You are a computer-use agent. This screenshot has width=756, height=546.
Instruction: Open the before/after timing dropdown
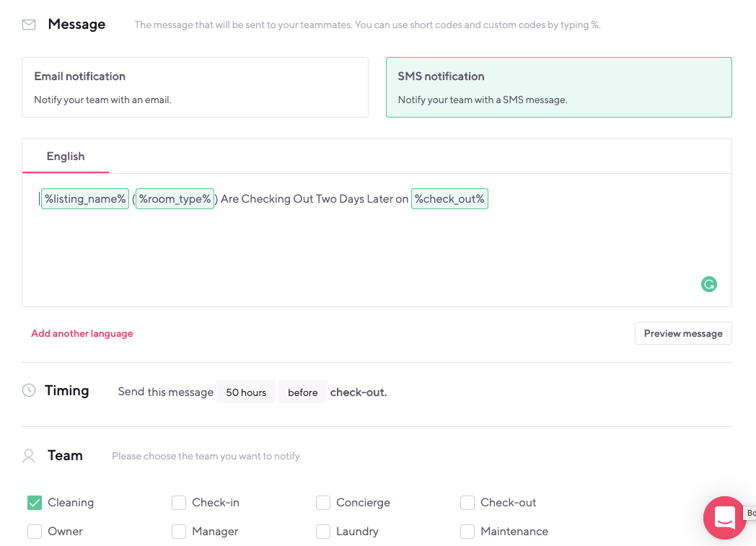point(303,392)
